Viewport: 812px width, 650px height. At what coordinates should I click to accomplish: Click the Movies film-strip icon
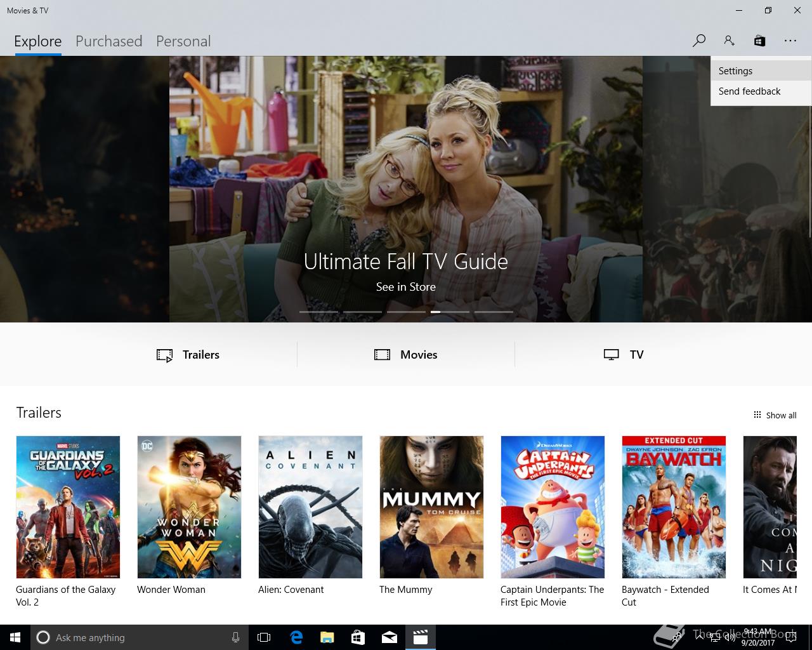point(382,355)
